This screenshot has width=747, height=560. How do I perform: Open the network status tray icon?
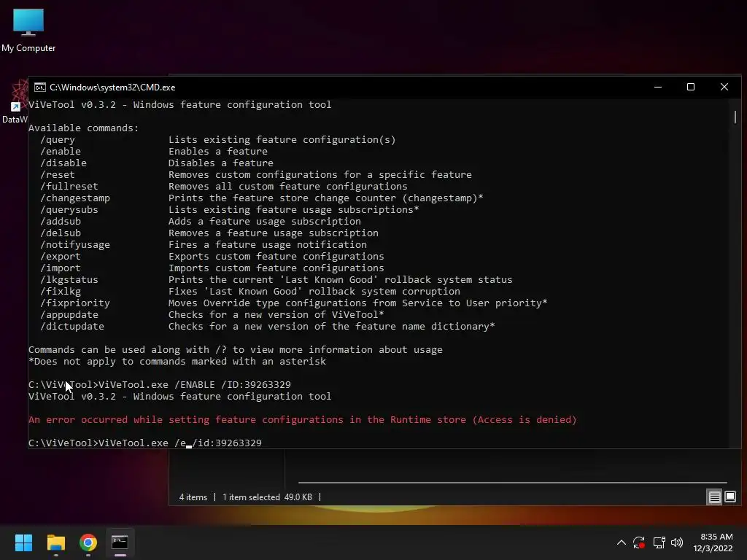point(659,542)
